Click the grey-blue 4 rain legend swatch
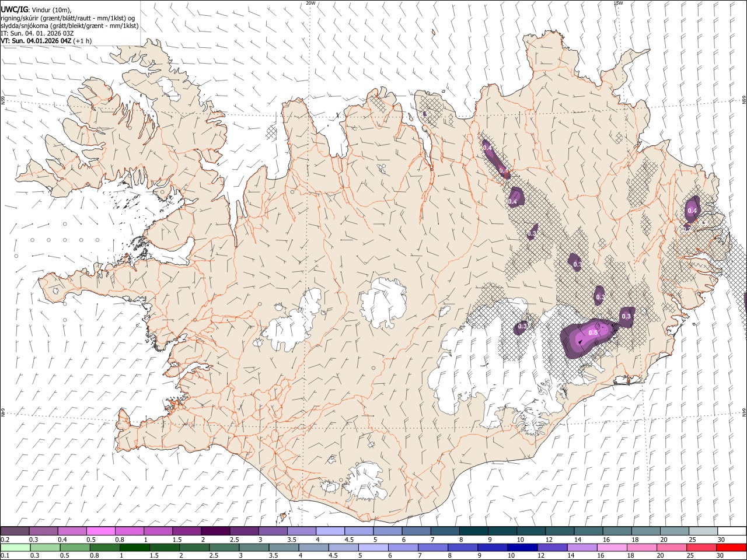The height and width of the screenshot is (560, 747). tap(313, 547)
